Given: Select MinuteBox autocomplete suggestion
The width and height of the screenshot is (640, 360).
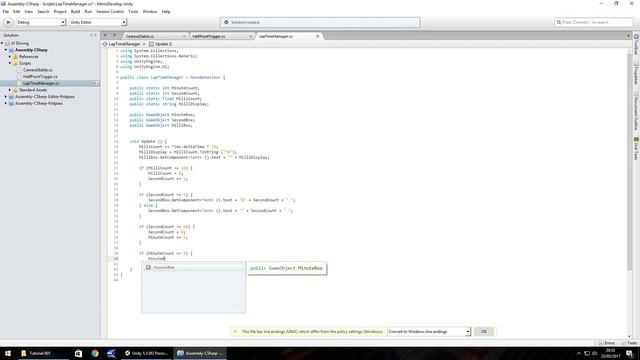Looking at the screenshot, I should point(193,267).
